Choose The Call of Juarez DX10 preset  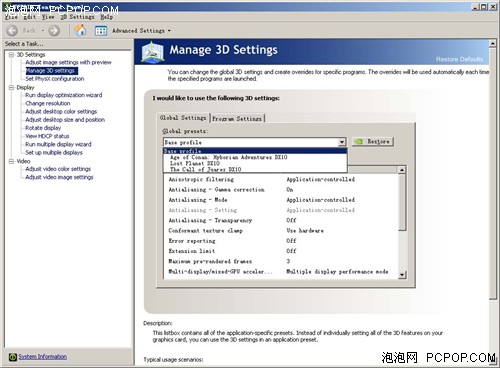pos(255,169)
